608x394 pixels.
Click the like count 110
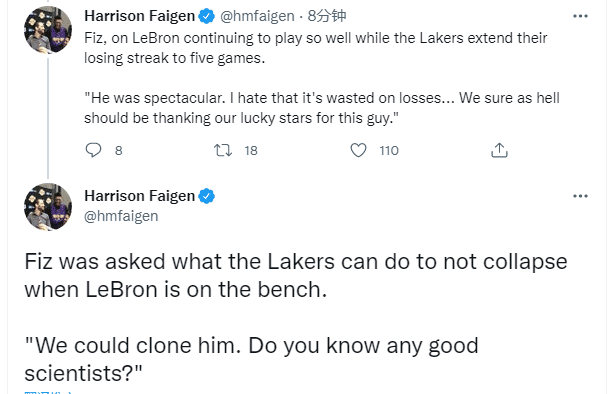click(389, 150)
